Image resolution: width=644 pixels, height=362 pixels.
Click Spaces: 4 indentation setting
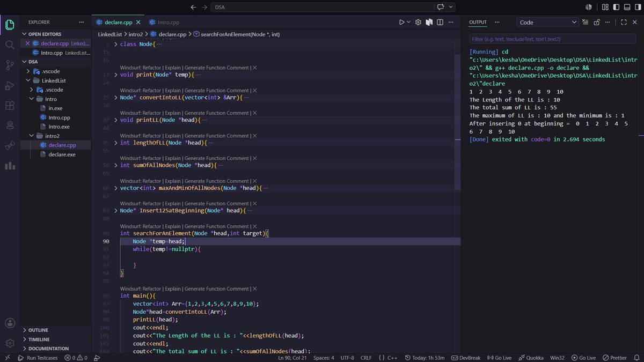(324, 358)
